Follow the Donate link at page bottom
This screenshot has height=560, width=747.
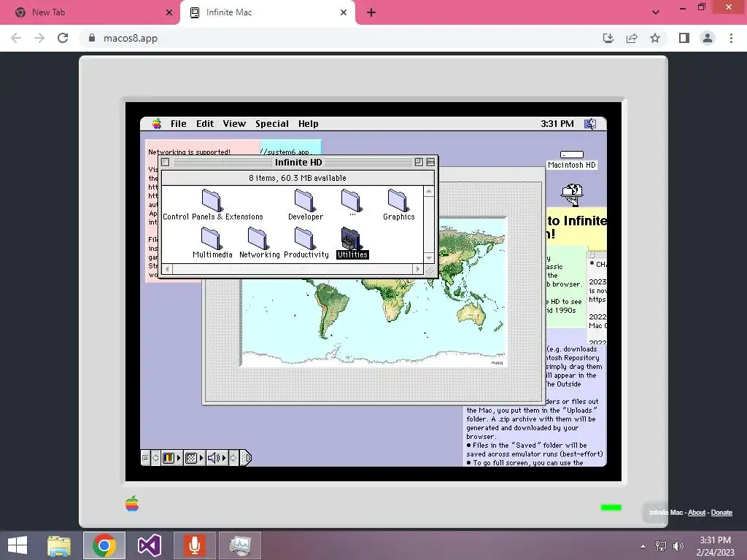click(721, 513)
